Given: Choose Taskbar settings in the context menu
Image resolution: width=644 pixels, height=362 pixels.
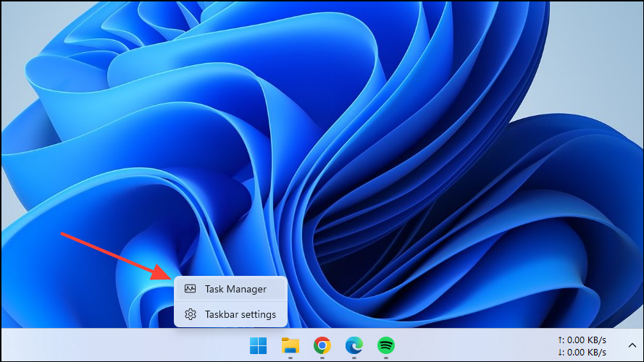Looking at the screenshot, I should click(240, 314).
